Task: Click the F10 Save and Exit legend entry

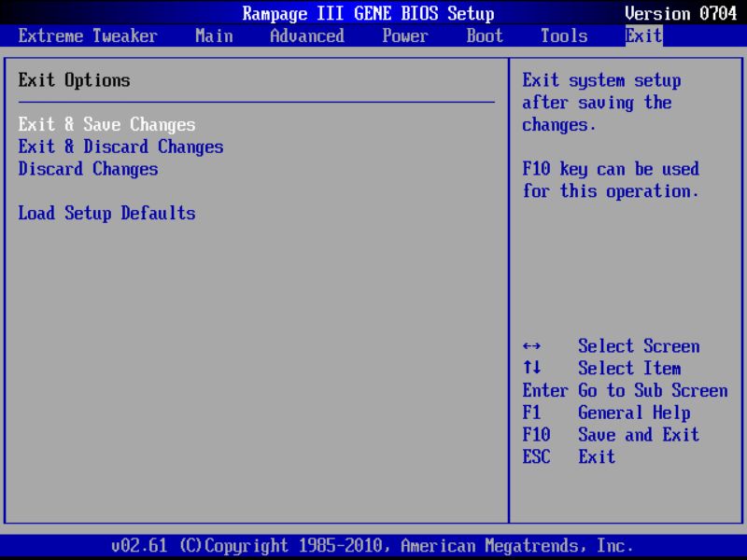Action: 611,434
